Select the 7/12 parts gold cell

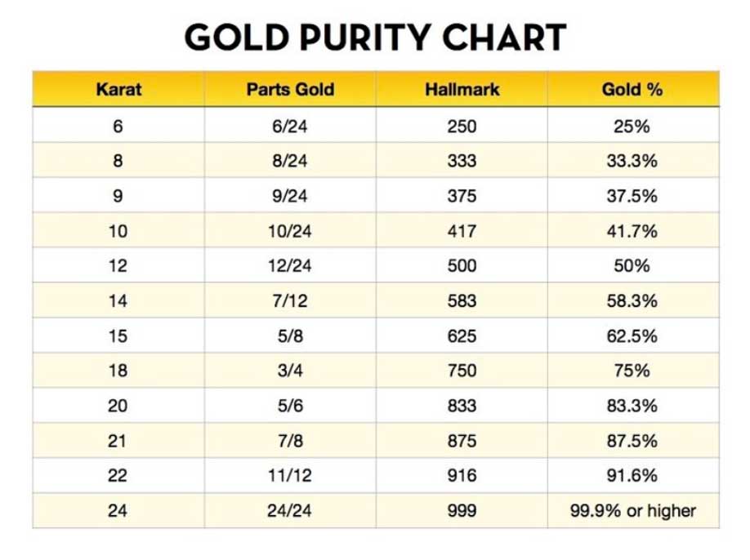tap(290, 301)
